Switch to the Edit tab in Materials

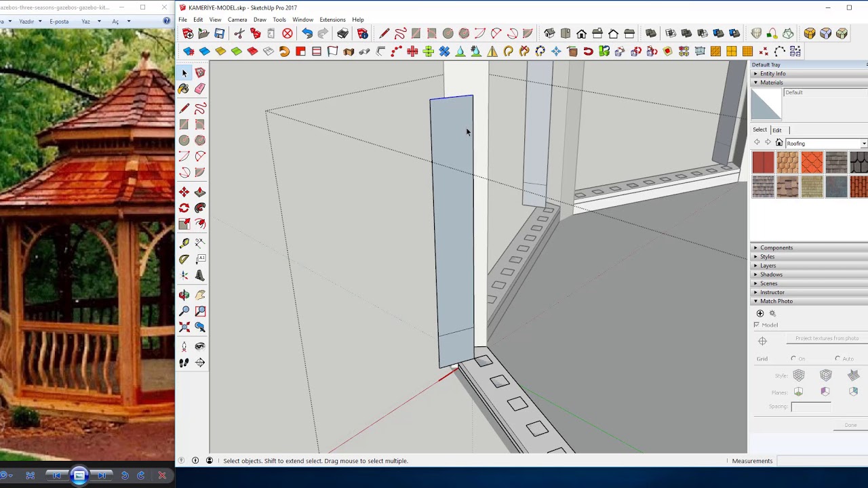(x=777, y=130)
